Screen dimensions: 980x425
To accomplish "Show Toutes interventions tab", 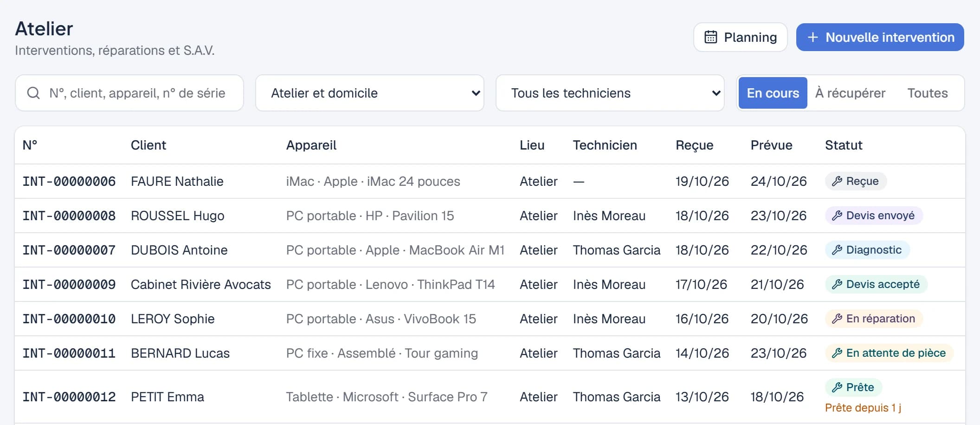I will click(928, 93).
